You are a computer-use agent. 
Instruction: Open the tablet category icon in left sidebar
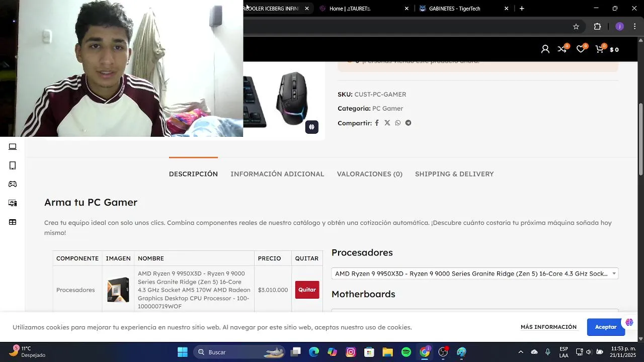(13, 165)
